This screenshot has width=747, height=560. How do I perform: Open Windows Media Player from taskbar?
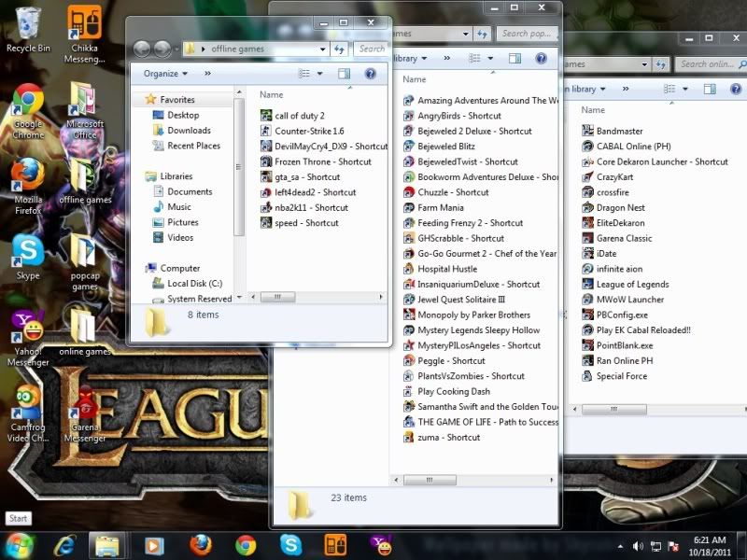[154, 545]
